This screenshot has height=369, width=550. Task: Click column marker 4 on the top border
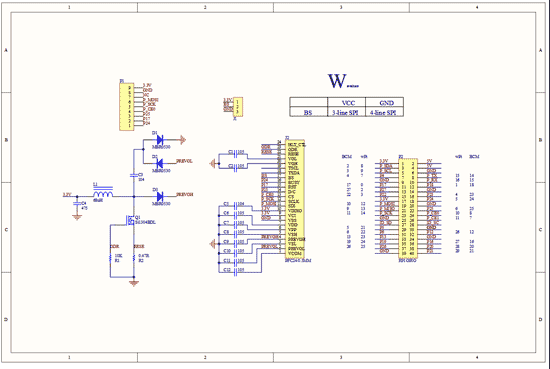click(477, 7)
